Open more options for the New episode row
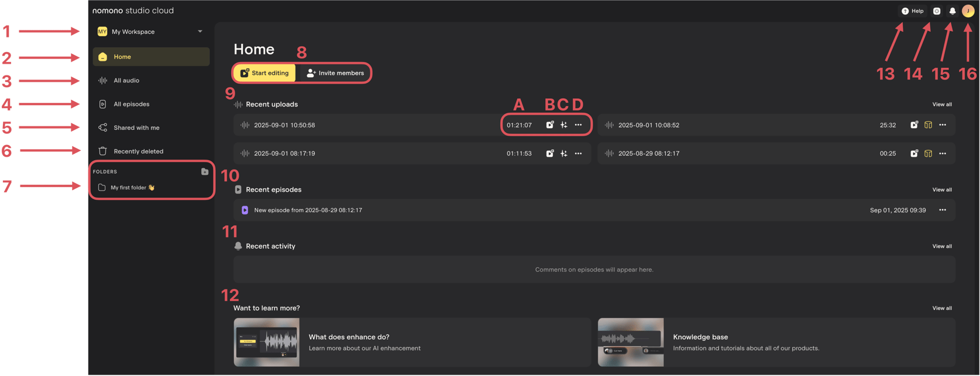This screenshot has height=376, width=980. 943,210
